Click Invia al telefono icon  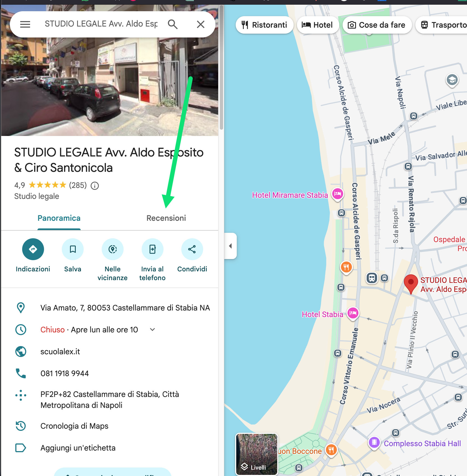[x=152, y=249]
